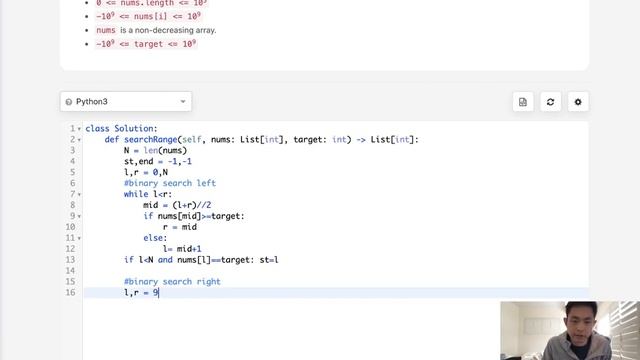Collapse the class Solution fold arrow on line 1
This screenshot has height=360, width=640.
click(79, 129)
